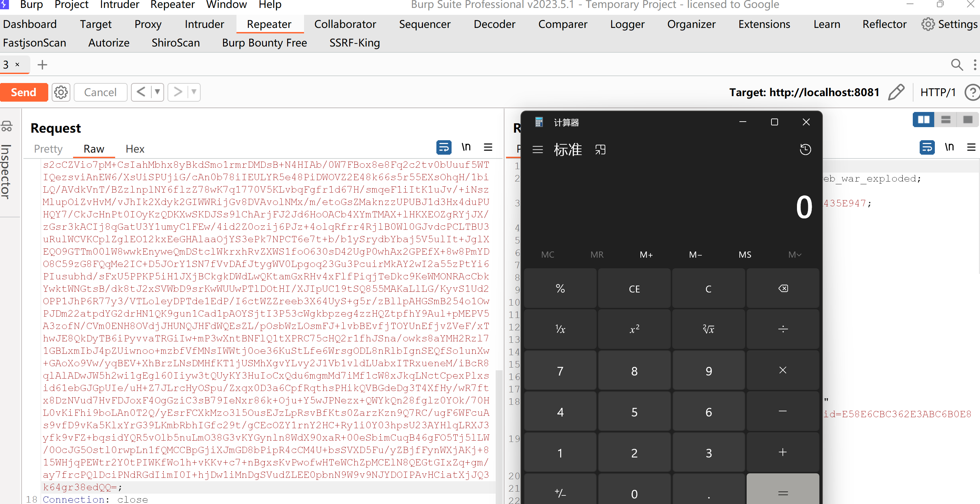Screen dimensions: 980x504
Task: Click the calculator keep-on-top icon
Action: click(x=600, y=150)
